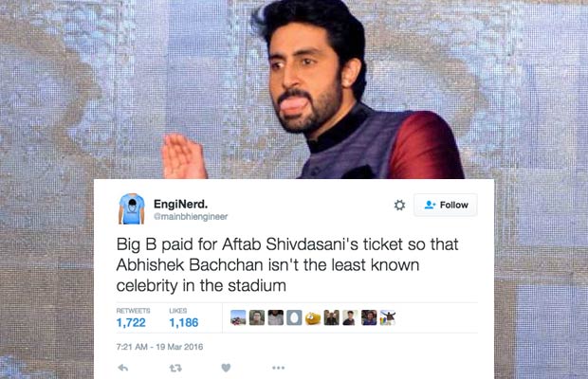Open the gear settings dropdown
The height and width of the screenshot is (379, 588).
399,205
